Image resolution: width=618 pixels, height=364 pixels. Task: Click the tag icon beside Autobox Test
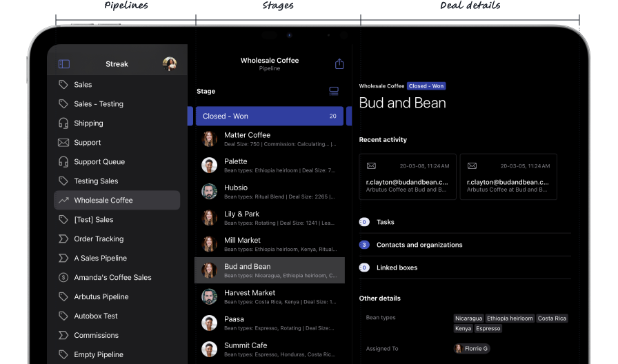point(63,316)
